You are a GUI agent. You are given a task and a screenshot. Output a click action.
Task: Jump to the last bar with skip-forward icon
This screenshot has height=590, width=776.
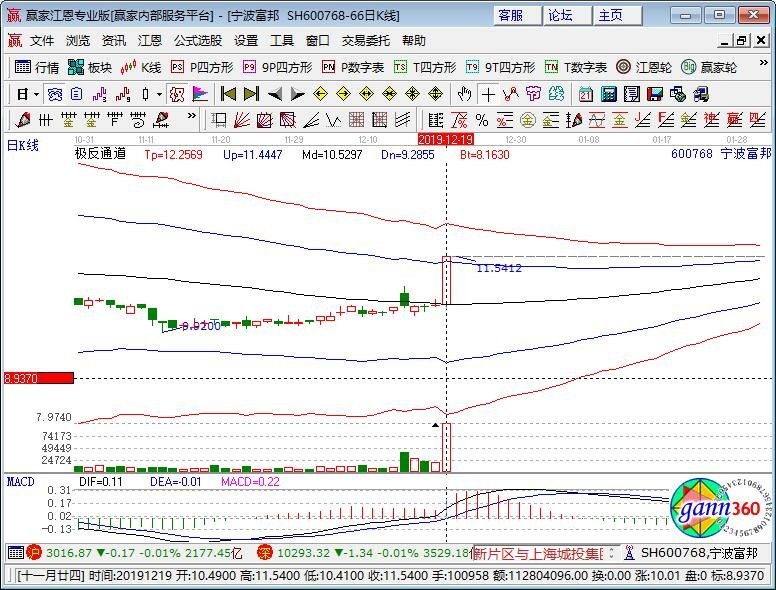(x=251, y=94)
